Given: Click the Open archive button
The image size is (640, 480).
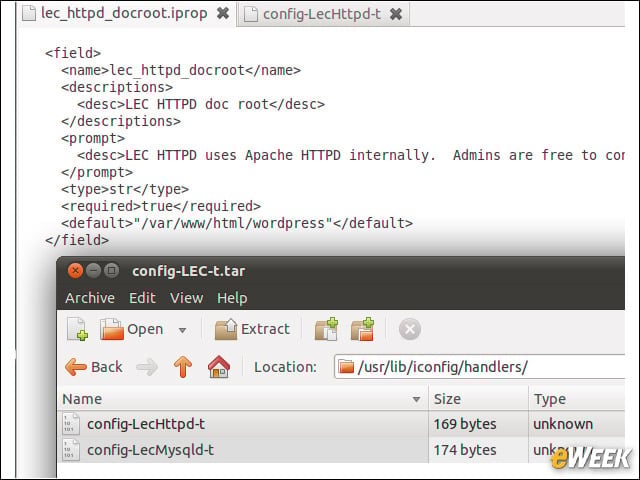Looking at the screenshot, I should click(131, 329).
